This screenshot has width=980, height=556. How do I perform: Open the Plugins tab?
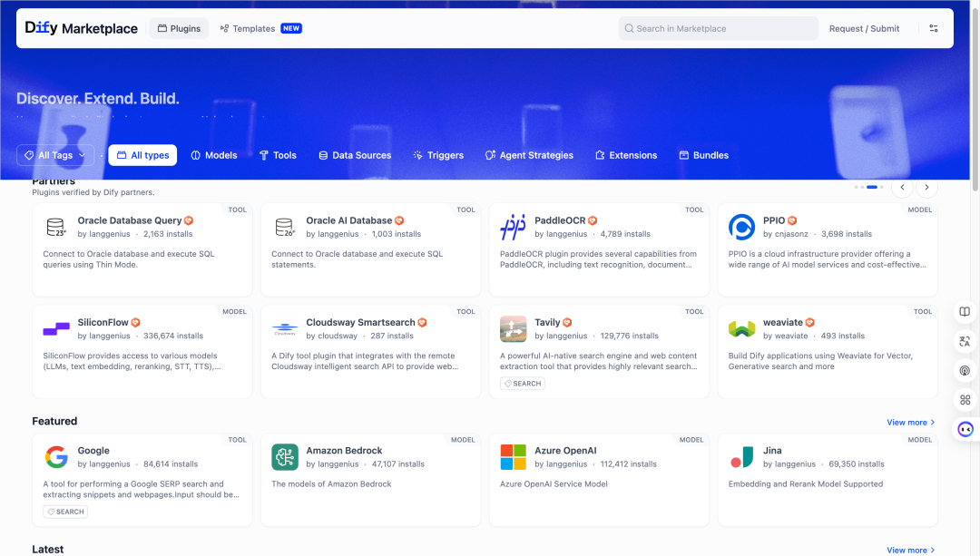179,28
